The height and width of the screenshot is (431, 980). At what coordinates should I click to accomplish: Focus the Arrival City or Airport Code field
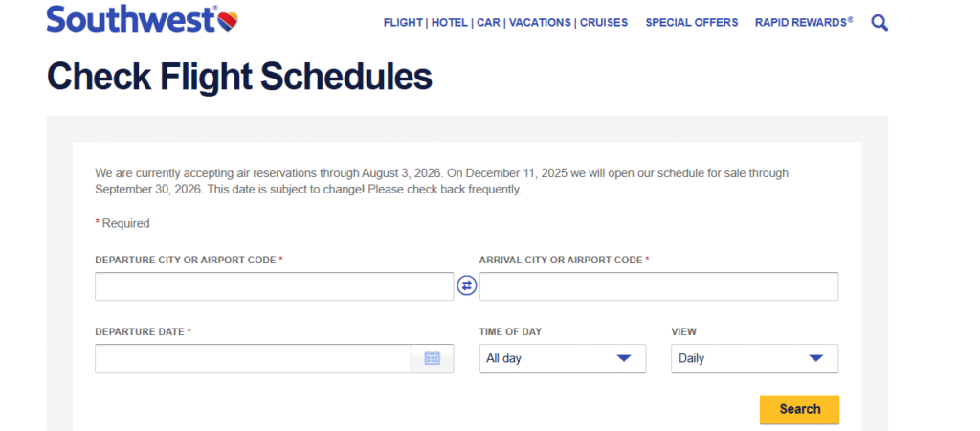click(658, 286)
